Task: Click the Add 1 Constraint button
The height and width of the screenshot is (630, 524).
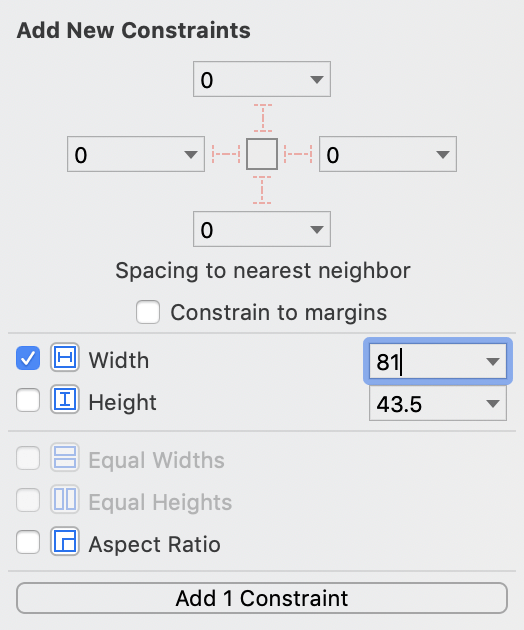Action: 262,598
